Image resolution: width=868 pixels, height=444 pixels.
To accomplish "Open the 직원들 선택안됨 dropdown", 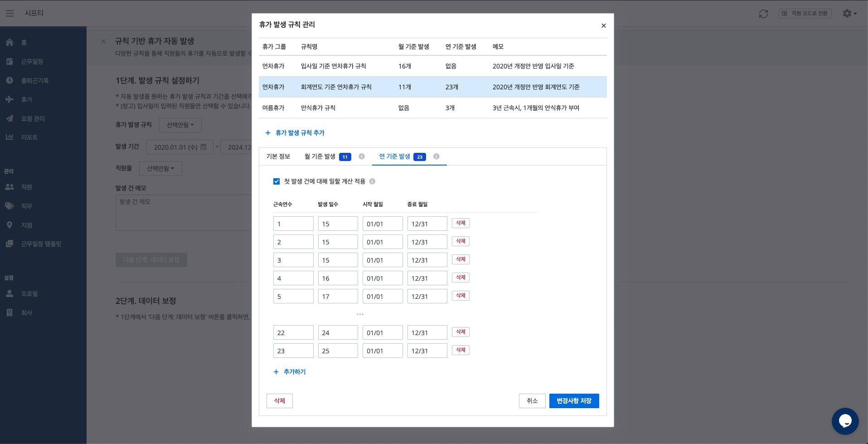I will pyautogui.click(x=160, y=169).
